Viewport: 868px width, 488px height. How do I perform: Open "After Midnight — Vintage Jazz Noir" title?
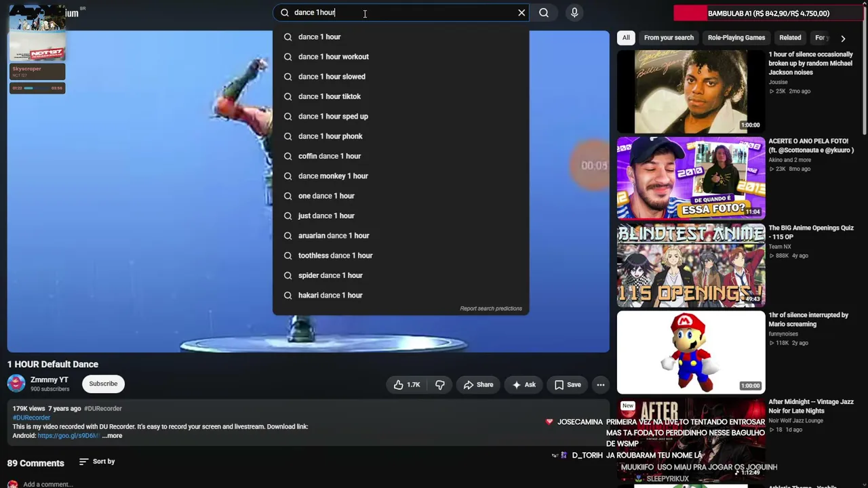[x=811, y=406]
